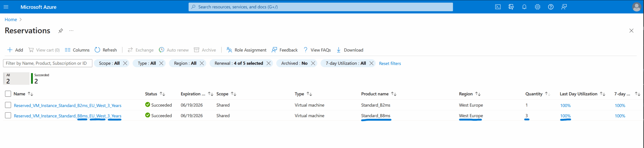
Task: Open the notifications bell
Action: point(524,7)
